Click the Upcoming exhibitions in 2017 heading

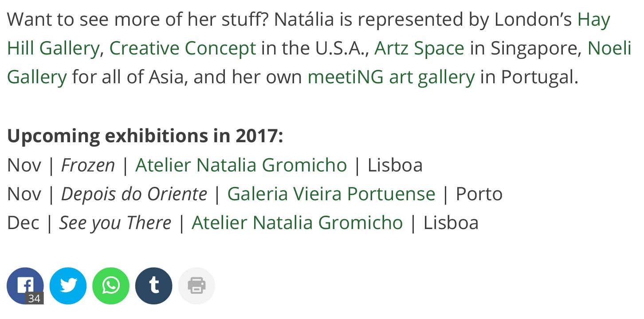[145, 136]
